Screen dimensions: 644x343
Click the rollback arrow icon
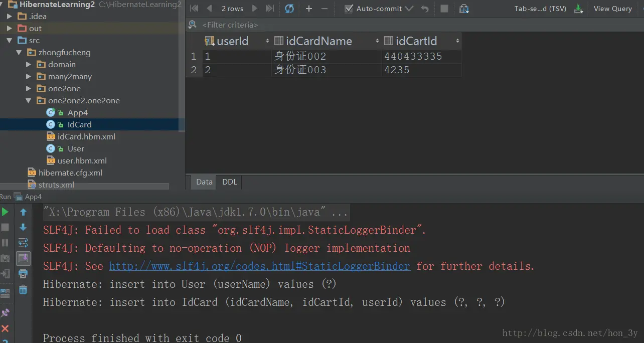(x=425, y=9)
